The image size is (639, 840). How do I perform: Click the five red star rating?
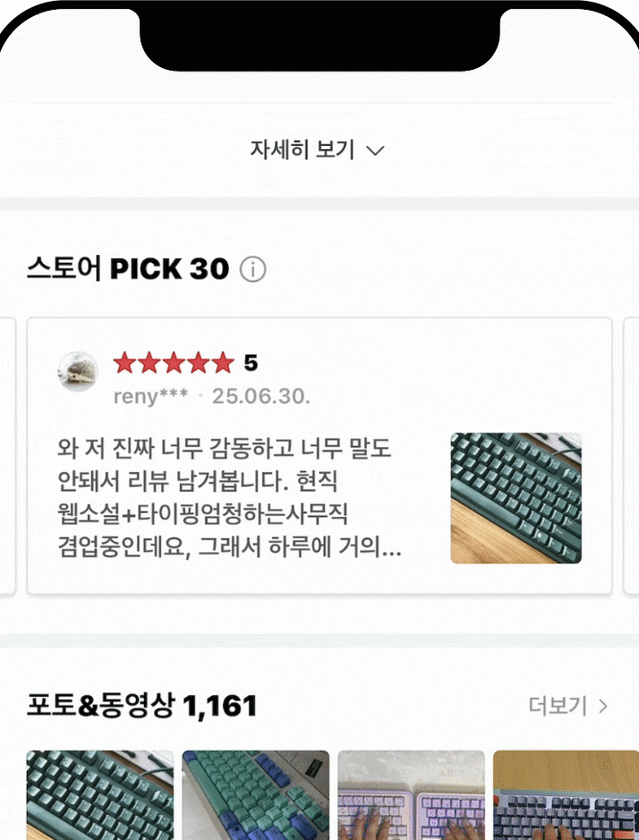click(174, 363)
